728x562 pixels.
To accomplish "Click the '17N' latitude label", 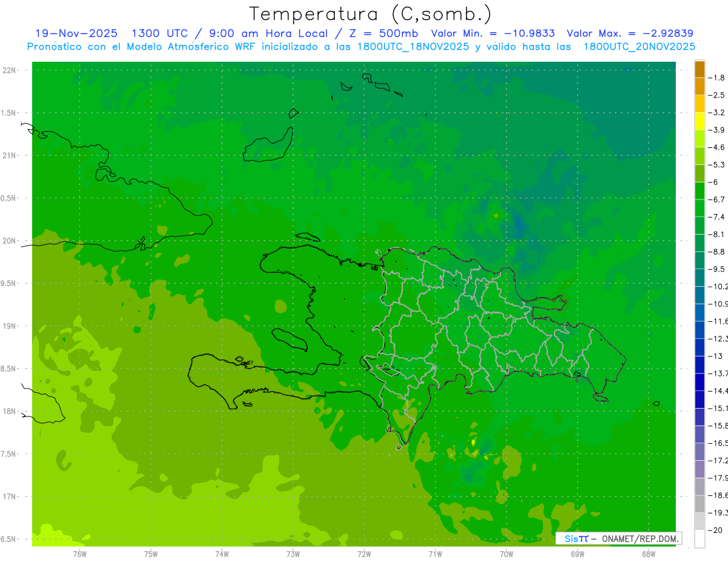I will [10, 497].
